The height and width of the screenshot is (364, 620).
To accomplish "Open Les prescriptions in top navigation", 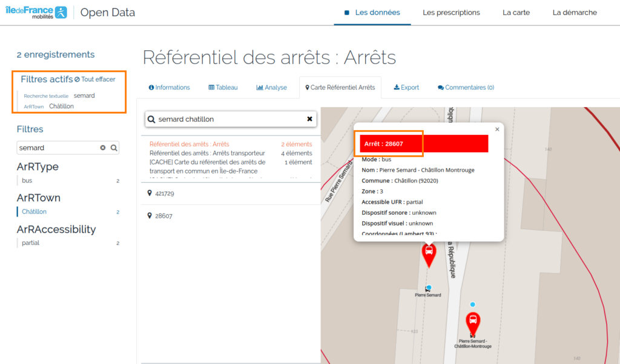I will [x=451, y=13].
